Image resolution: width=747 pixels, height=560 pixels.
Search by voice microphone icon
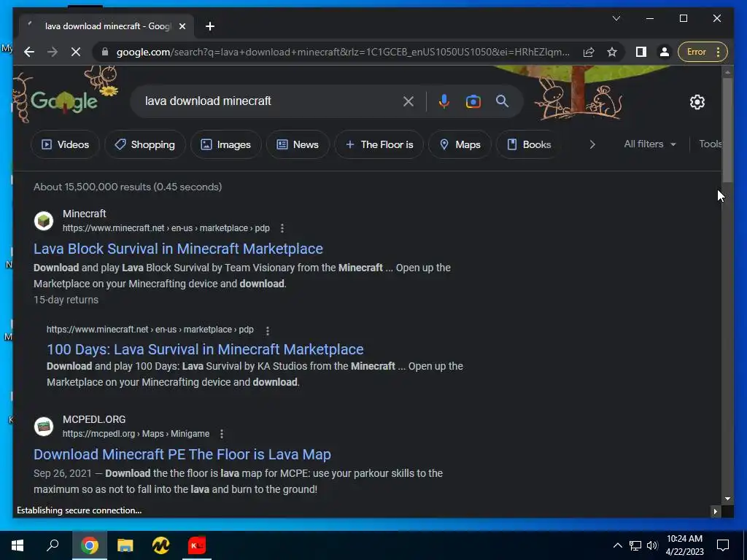(444, 101)
